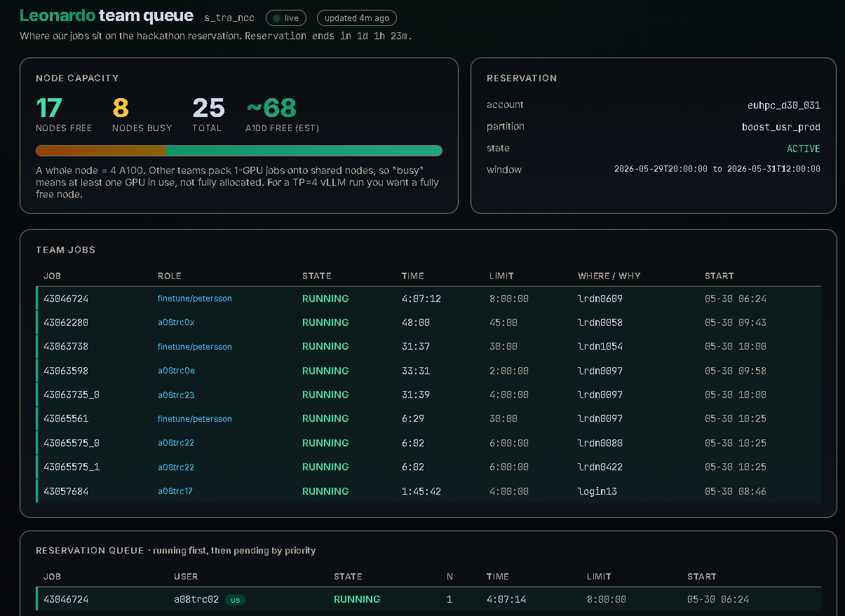The width and height of the screenshot is (845, 616).
Task: Click job ID 43065575_0
Action: click(72, 443)
